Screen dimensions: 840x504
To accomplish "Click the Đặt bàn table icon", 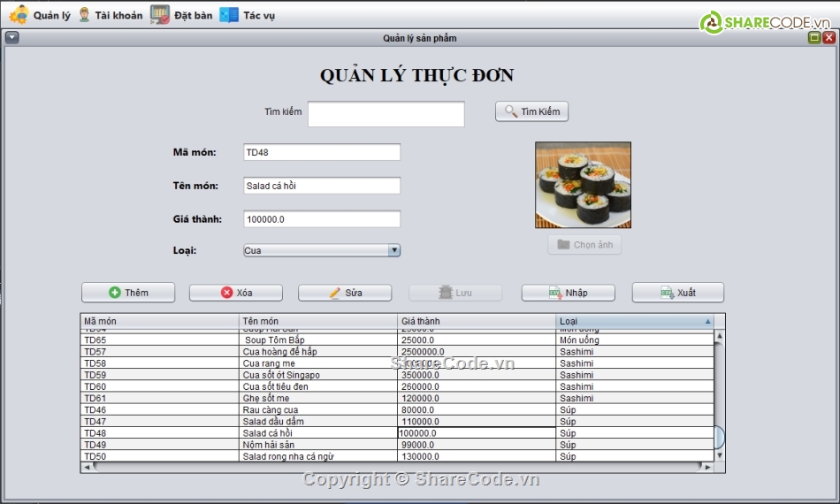I will pos(160,15).
